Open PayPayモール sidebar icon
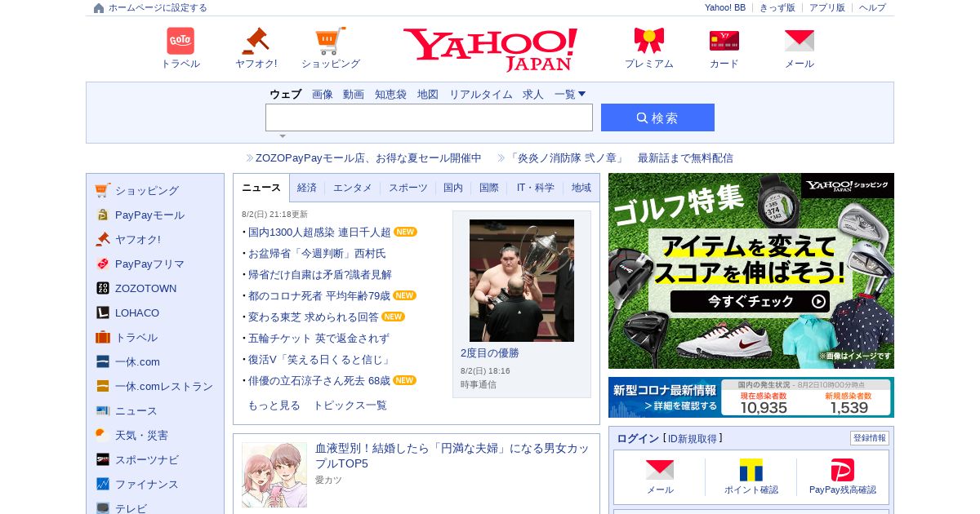This screenshot has height=514, width=980. coord(102,215)
